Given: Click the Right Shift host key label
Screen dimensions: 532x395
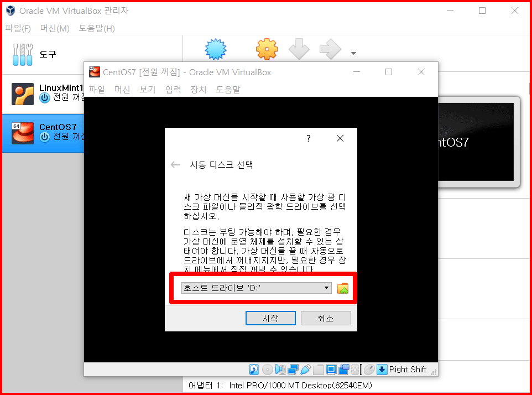Looking at the screenshot, I should click(x=408, y=370).
